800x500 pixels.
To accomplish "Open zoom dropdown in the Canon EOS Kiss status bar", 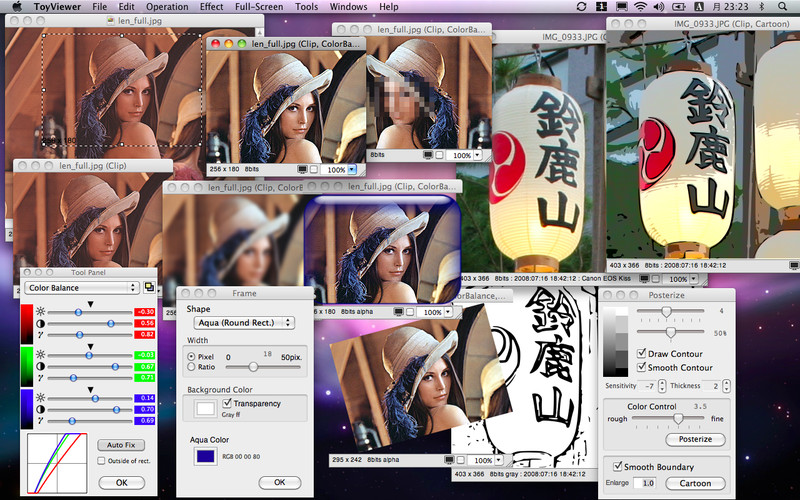I will [x=694, y=279].
